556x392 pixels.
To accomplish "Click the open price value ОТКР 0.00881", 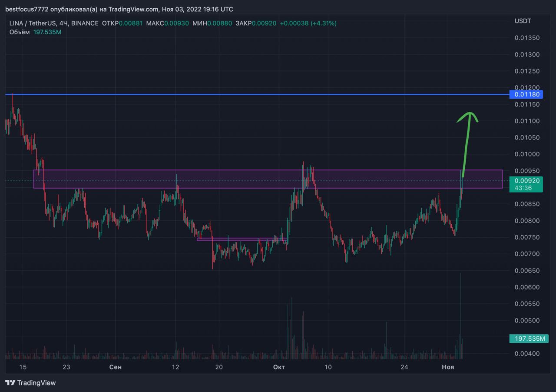I will pyautogui.click(x=122, y=23).
